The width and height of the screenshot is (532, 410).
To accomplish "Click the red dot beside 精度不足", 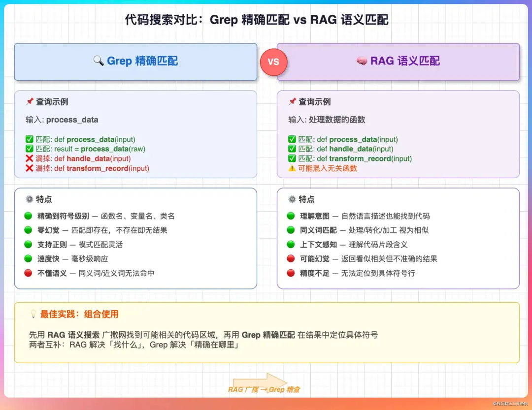I will pyautogui.click(x=291, y=273).
